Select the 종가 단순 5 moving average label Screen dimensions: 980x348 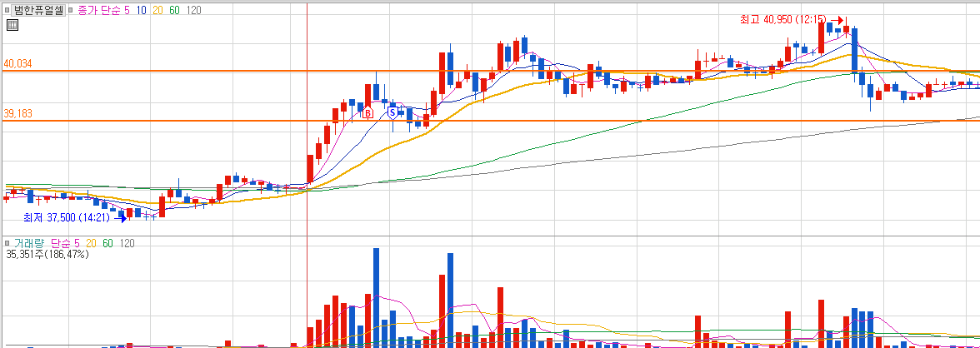tap(103, 11)
